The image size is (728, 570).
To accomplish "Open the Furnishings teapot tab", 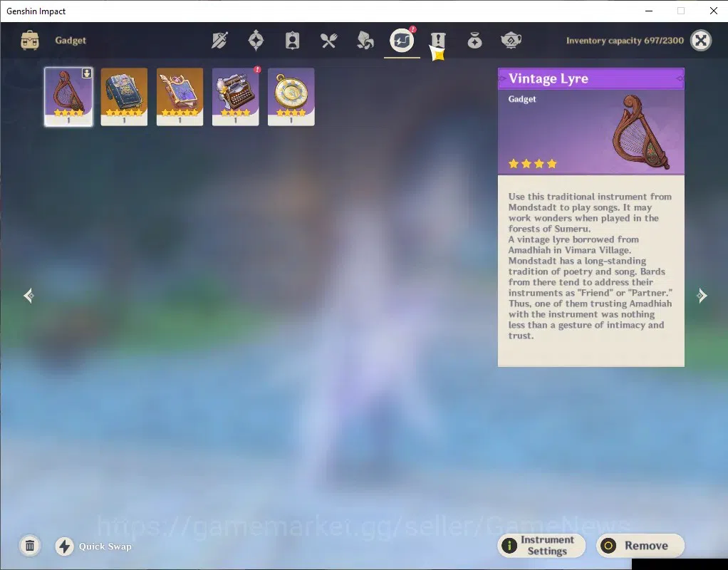I will point(511,41).
